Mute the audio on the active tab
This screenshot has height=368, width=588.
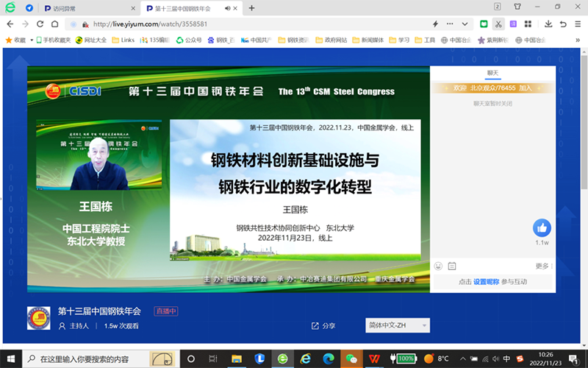[227, 8]
